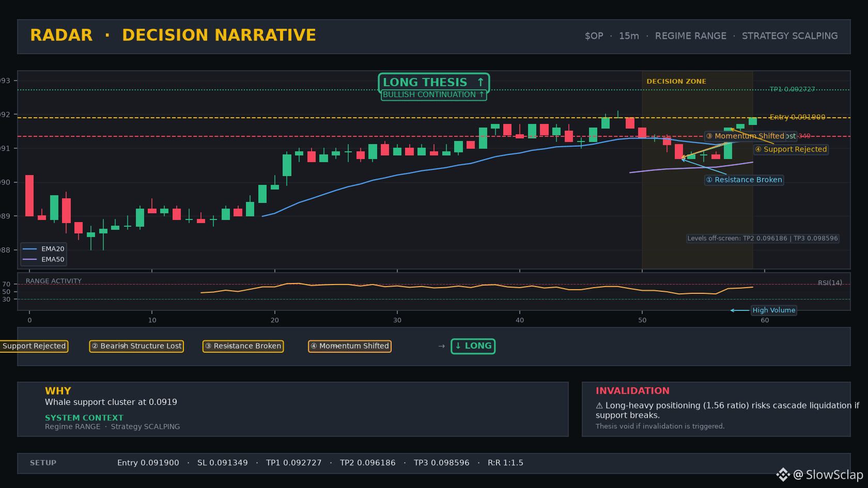Click the Resistance Broken chip in the steps row

[x=243, y=346]
